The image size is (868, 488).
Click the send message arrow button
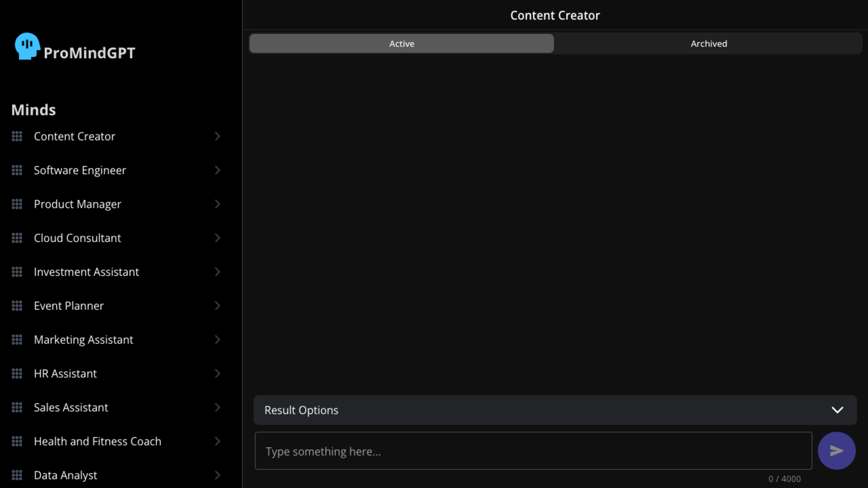click(x=836, y=451)
